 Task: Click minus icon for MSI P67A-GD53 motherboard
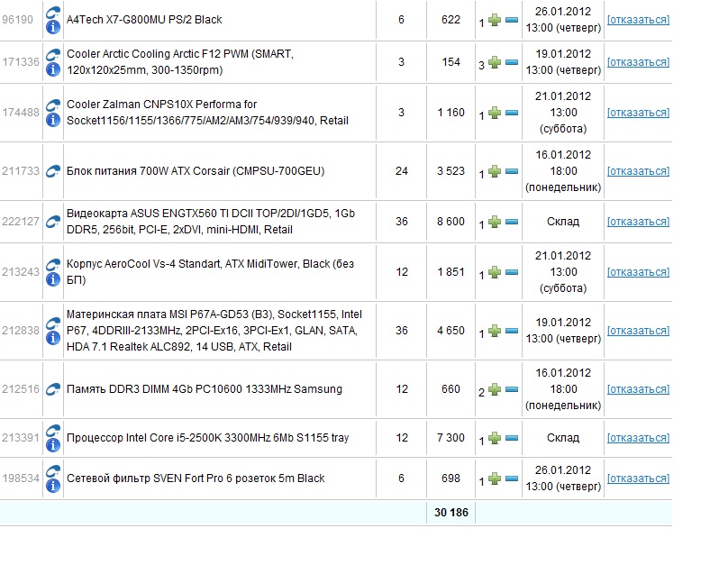[x=512, y=331]
